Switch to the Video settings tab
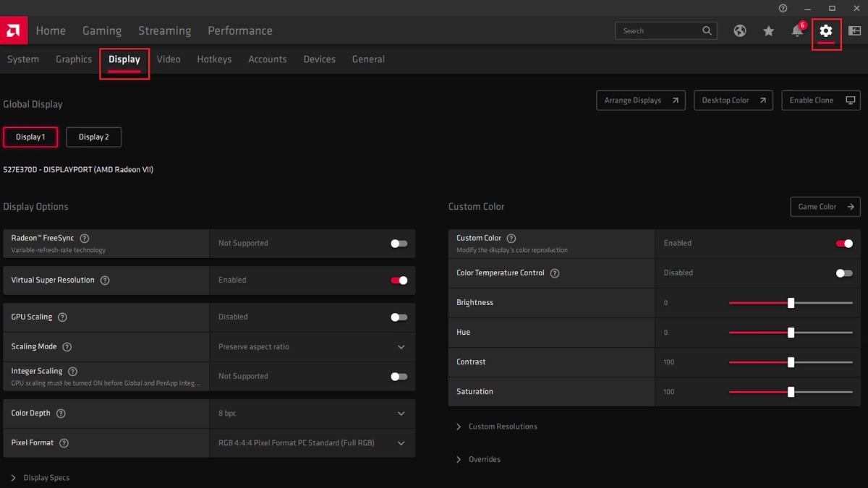This screenshot has height=488, width=868. 169,59
